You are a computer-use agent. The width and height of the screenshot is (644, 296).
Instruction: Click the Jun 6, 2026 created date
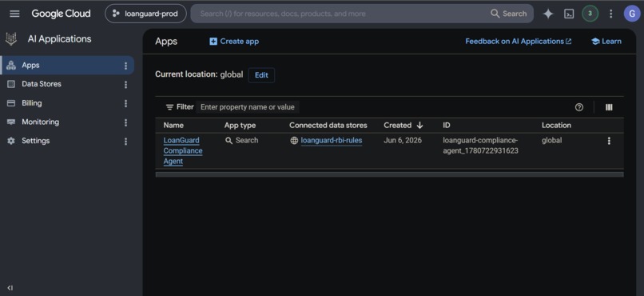(403, 141)
